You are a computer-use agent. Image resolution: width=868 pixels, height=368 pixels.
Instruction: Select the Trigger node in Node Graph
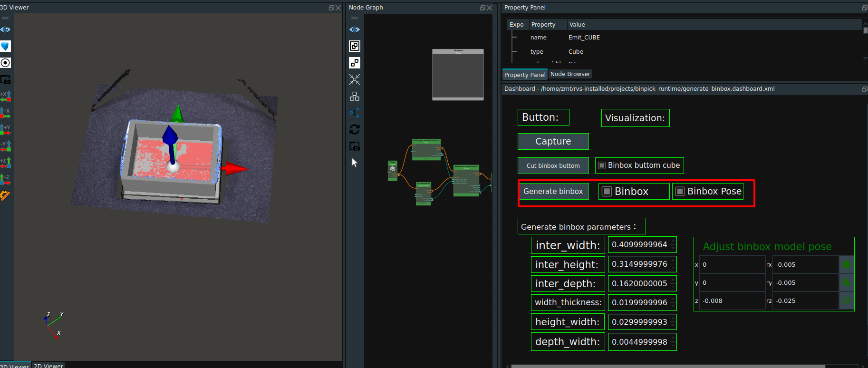tap(393, 171)
